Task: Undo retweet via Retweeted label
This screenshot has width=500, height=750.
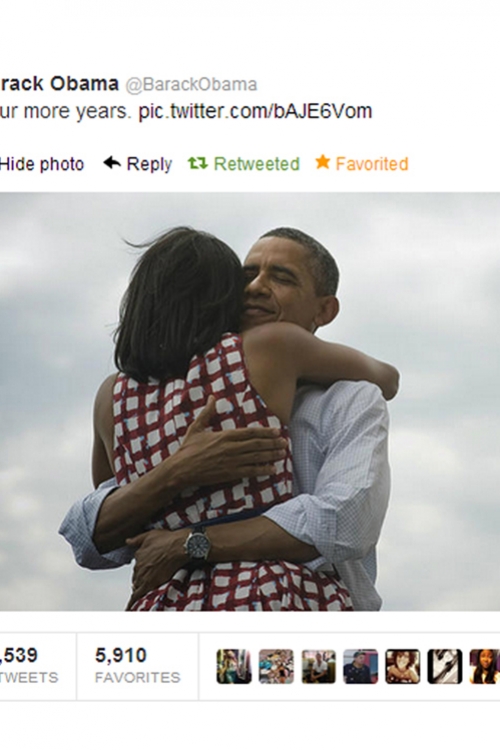Action: (x=256, y=164)
